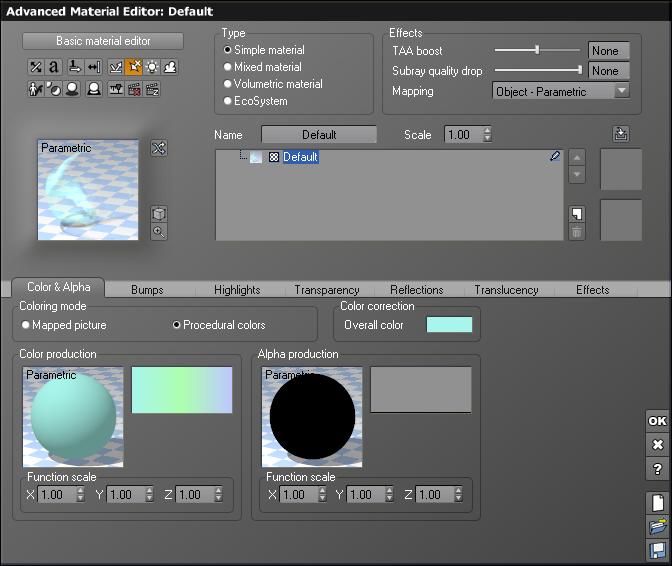Viewport: 672px width, 566px height.
Task: Click the pencil edit icon in the Default row
Action: click(x=555, y=156)
